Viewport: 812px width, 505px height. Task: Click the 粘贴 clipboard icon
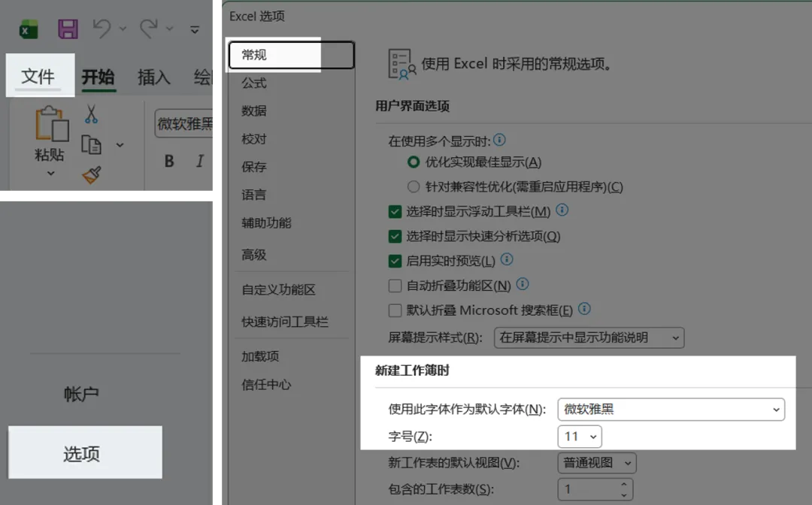click(x=52, y=124)
